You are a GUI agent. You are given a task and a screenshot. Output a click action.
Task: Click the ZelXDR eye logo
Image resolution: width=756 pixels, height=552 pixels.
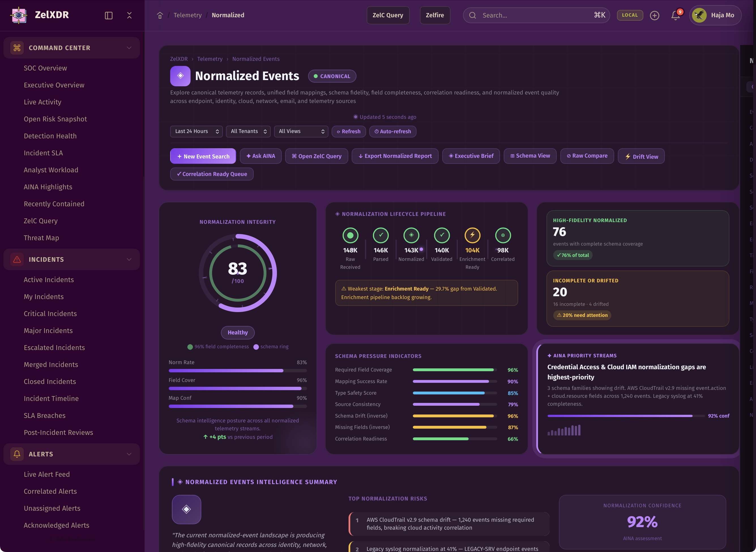click(19, 15)
